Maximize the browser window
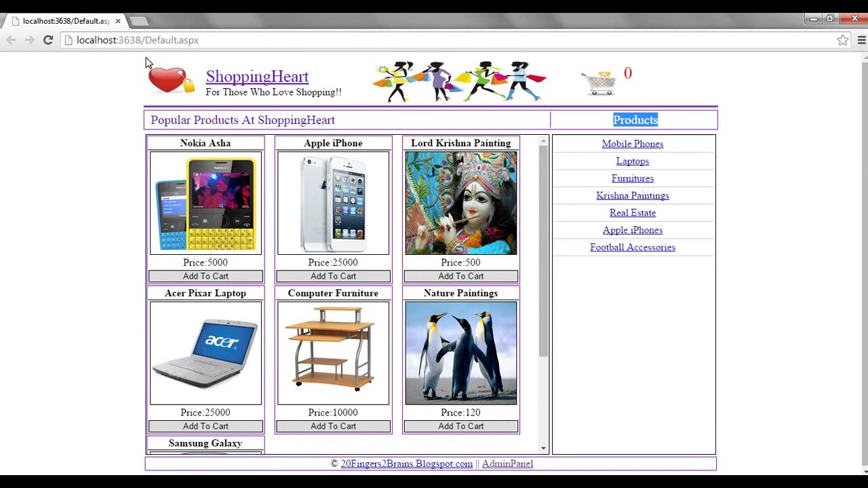Viewport: 868px width, 488px height. click(x=830, y=19)
